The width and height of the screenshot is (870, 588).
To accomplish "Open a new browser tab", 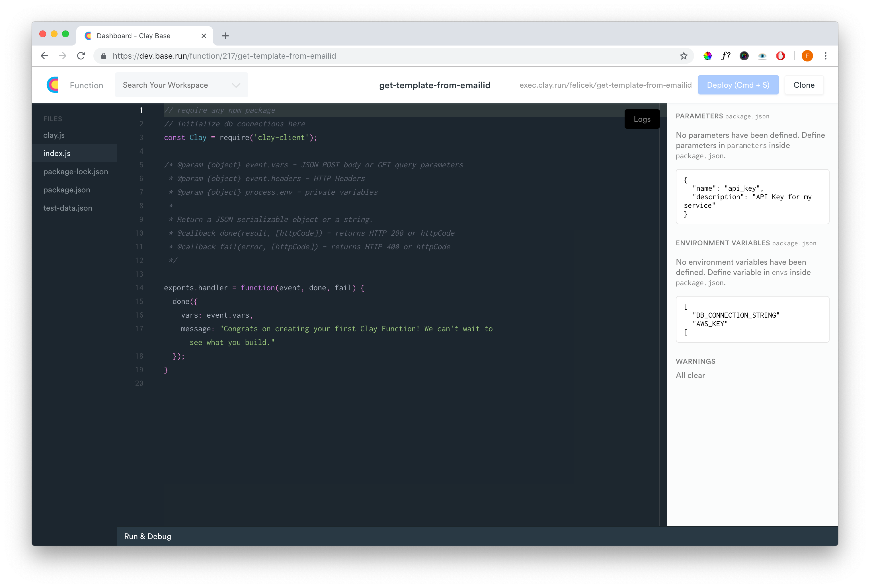I will coord(225,36).
